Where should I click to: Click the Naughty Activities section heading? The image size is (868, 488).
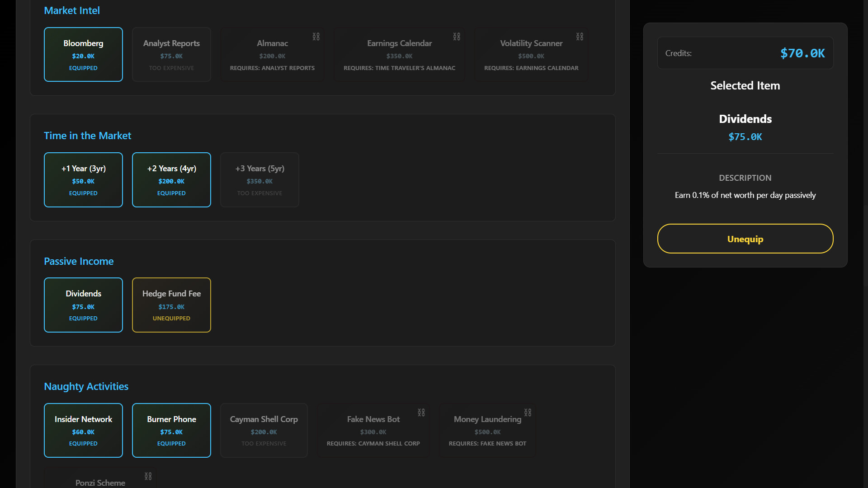point(86,386)
